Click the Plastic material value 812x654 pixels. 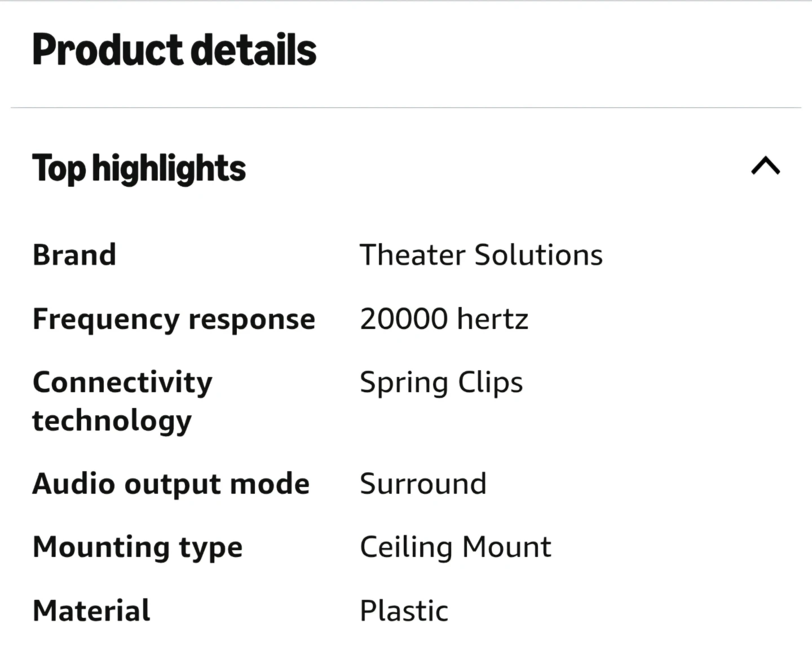[404, 611]
